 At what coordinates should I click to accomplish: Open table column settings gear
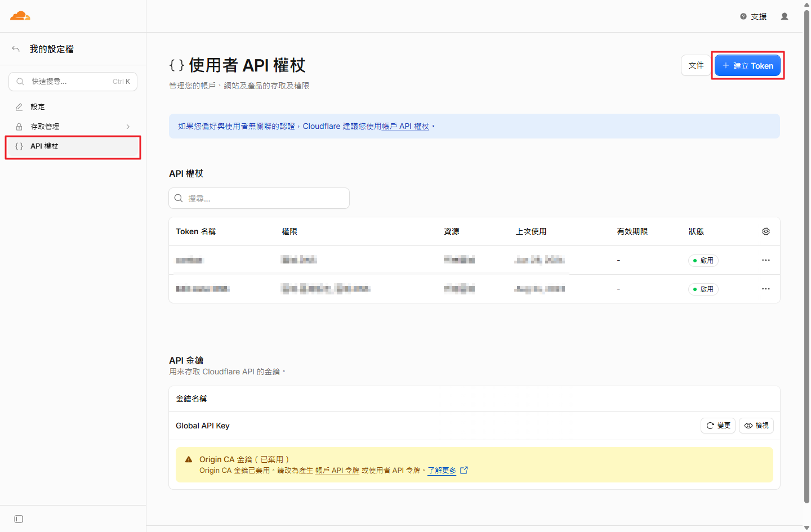click(766, 231)
